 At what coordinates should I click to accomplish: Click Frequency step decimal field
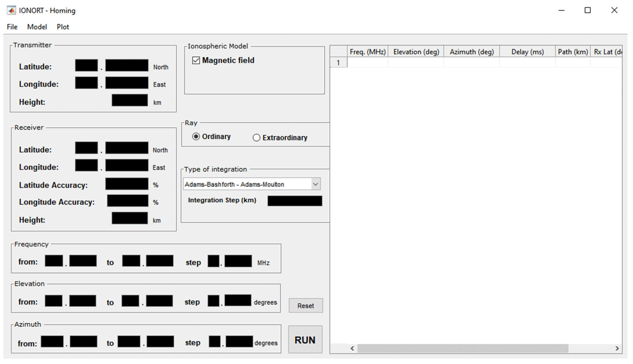238,261
